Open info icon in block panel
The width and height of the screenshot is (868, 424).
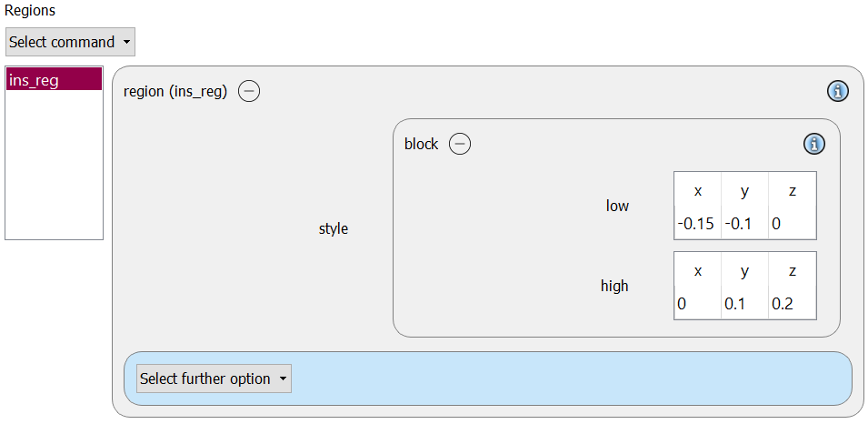(x=813, y=144)
